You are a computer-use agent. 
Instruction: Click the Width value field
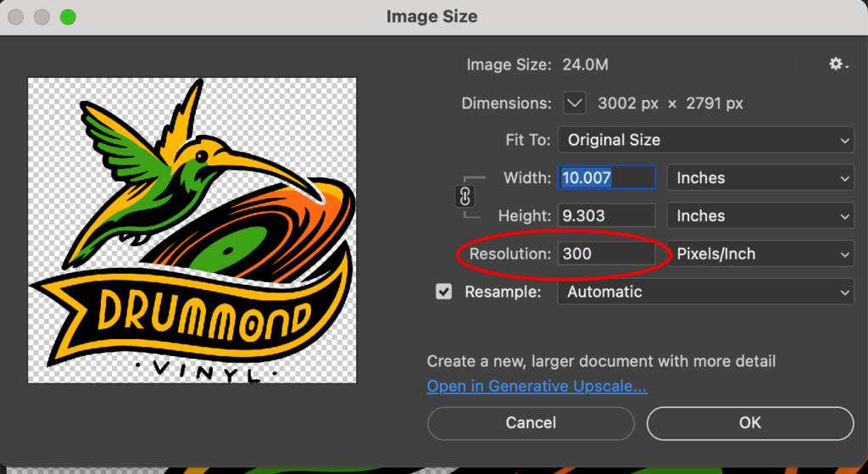pyautogui.click(x=606, y=178)
